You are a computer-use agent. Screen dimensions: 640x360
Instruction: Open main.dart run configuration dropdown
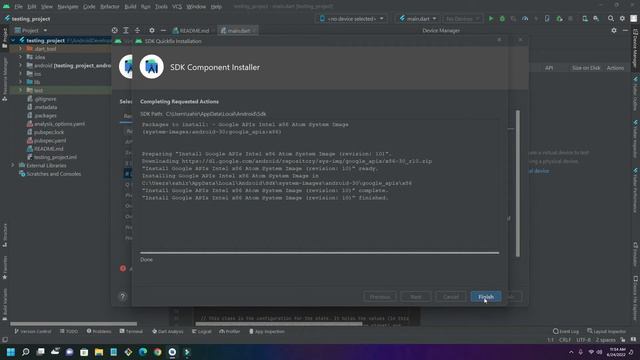coord(418,19)
